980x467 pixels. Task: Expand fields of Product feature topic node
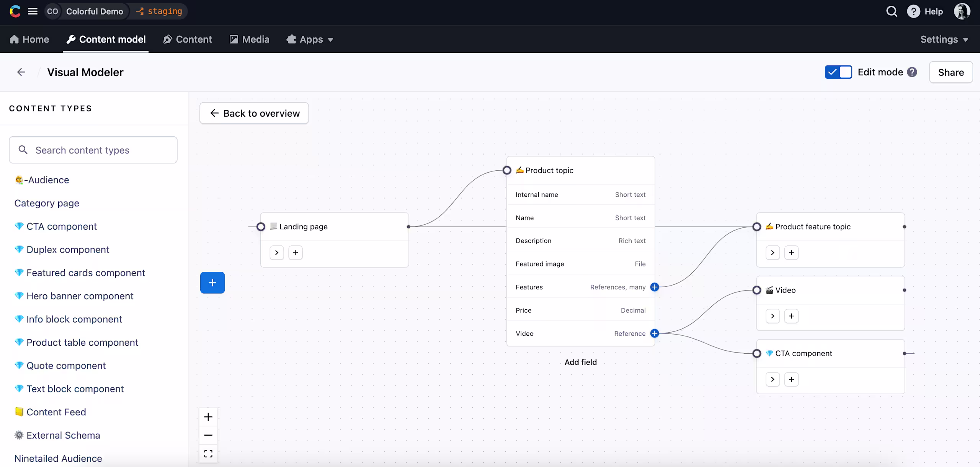point(773,253)
